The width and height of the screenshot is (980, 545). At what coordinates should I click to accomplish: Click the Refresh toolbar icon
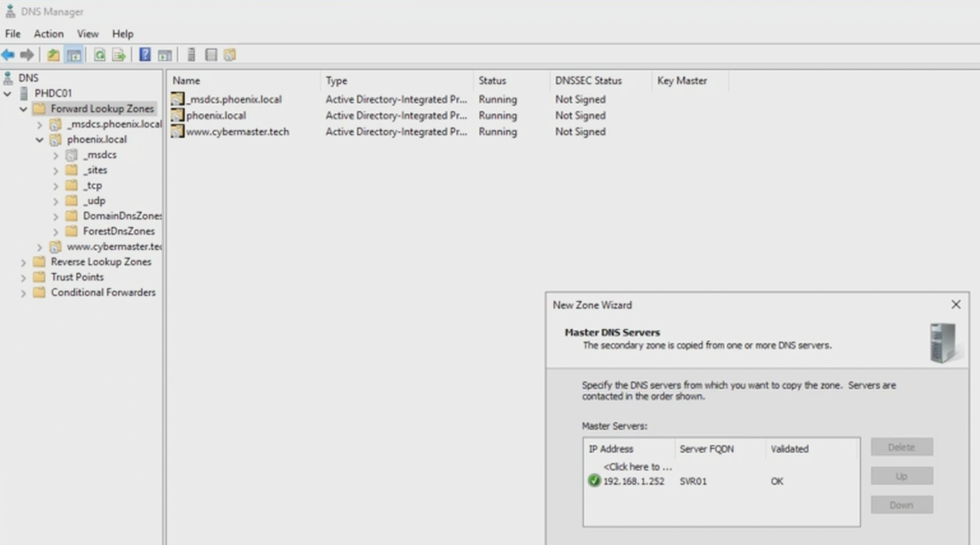point(100,55)
